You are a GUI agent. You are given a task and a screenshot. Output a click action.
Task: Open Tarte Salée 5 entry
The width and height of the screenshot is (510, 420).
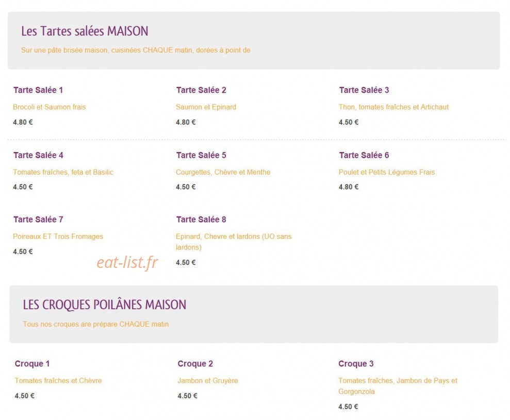point(201,155)
